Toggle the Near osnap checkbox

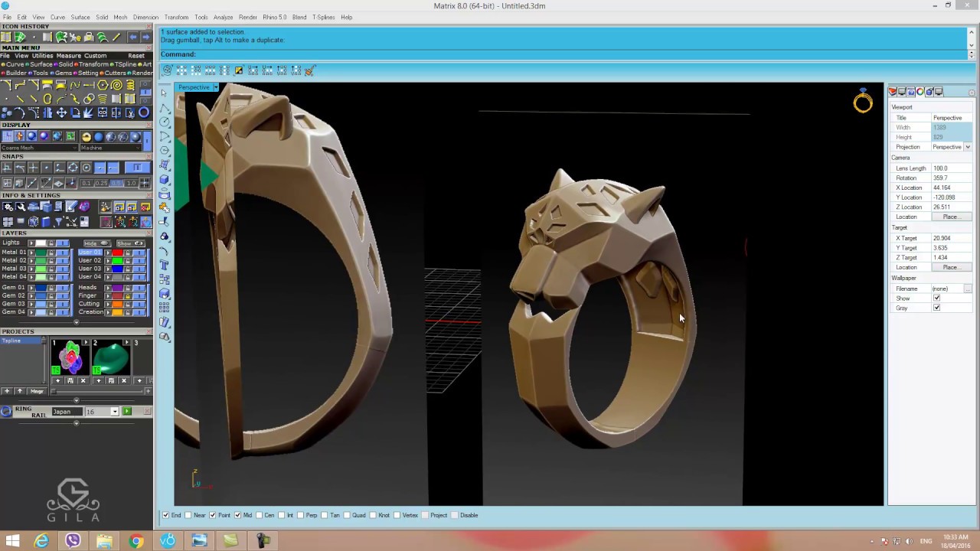(188, 515)
